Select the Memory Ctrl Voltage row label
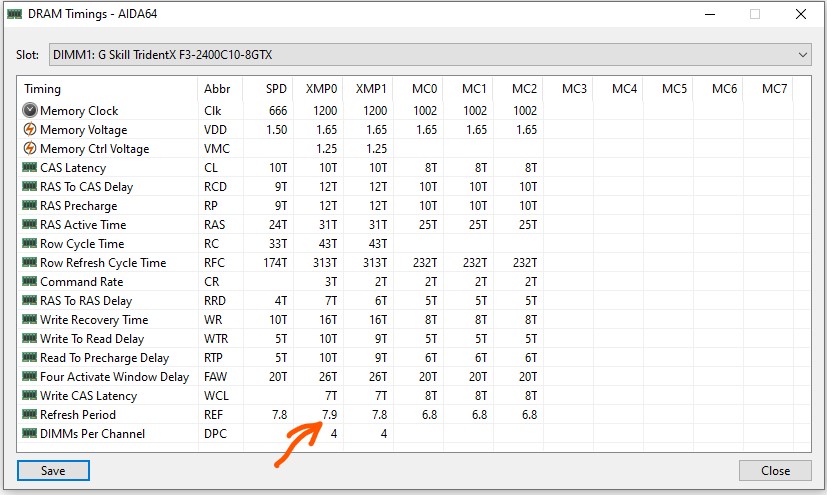Viewport: 827px width, 495px height. click(95, 149)
